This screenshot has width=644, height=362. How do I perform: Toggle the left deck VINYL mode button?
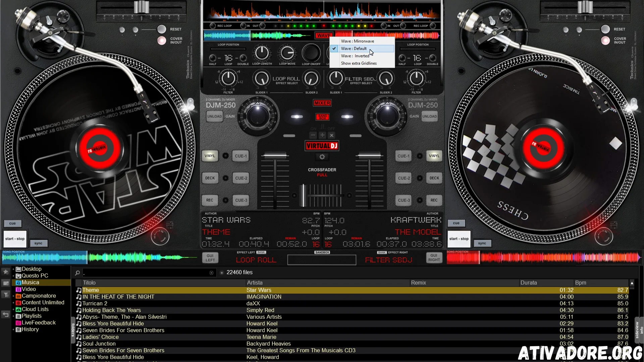(x=210, y=156)
